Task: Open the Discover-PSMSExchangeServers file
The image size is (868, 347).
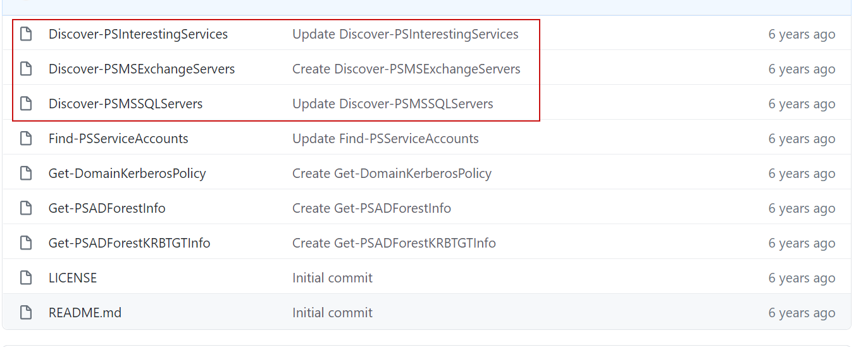Action: pyautogui.click(x=142, y=69)
